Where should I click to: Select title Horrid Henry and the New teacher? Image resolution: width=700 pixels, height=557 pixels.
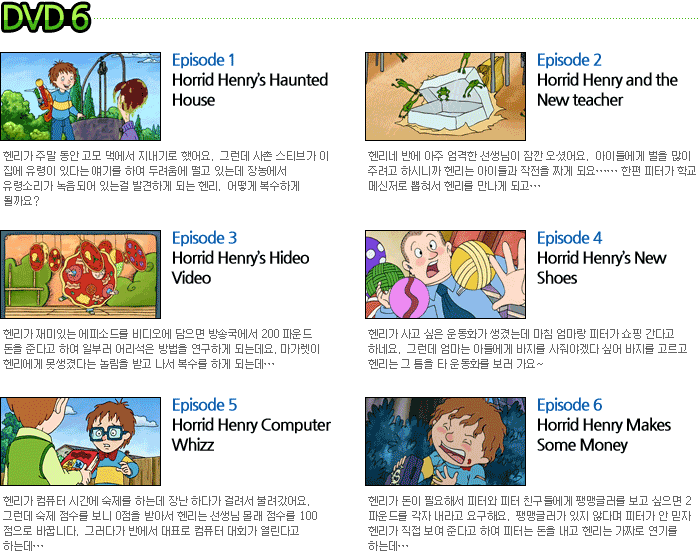[x=608, y=90]
